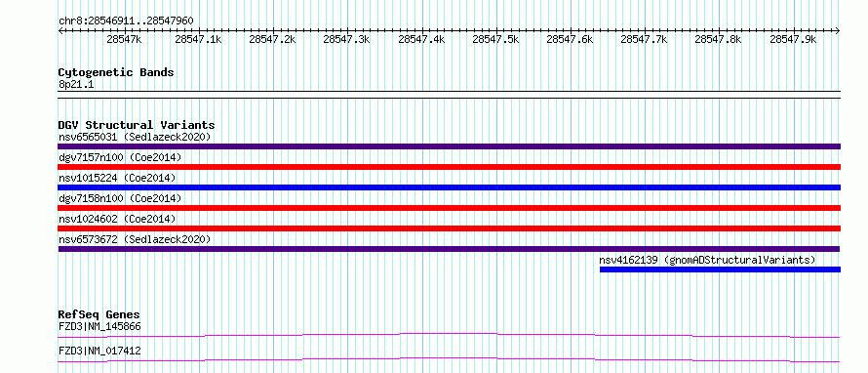Click the FZD3|NM_017412 pink gene line
This screenshot has width=868, height=373.
(449, 359)
